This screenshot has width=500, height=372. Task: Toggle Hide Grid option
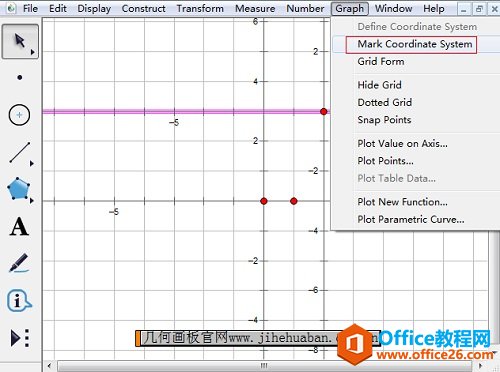(x=379, y=85)
